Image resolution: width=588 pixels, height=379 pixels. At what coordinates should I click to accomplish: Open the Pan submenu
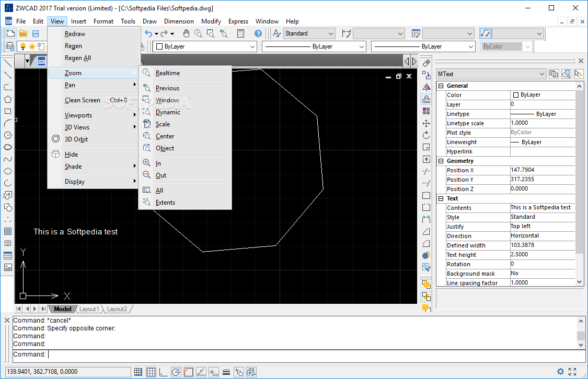[93, 85]
